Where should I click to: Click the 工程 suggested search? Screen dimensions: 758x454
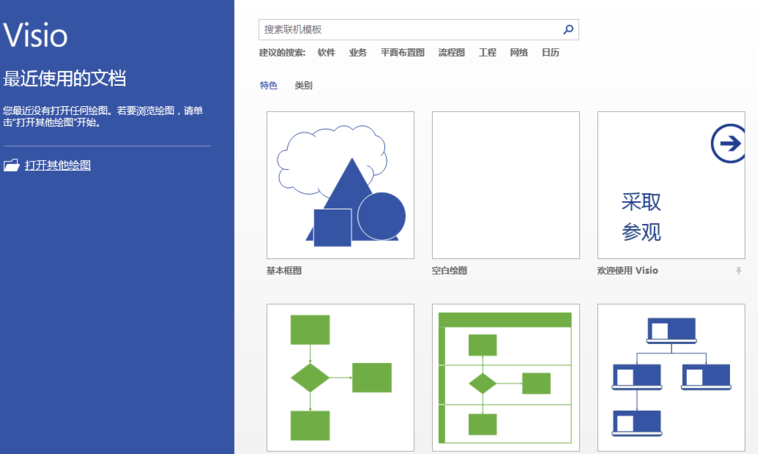487,53
